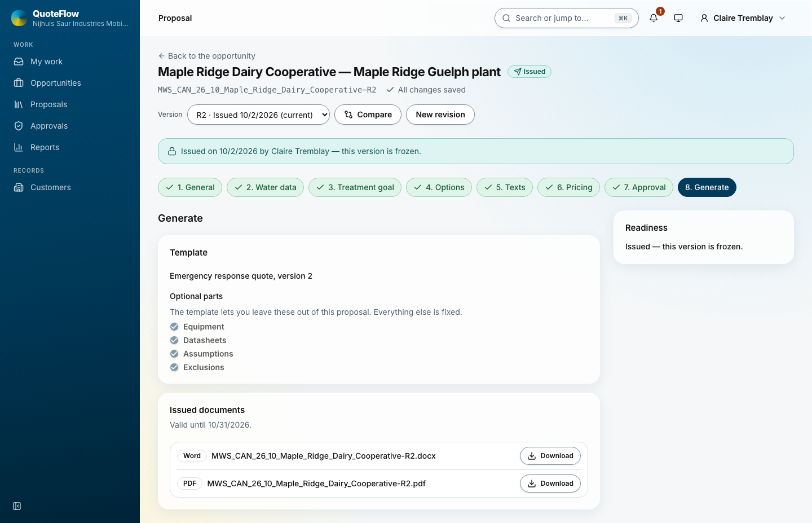
Task: Toggle the Datasheets optional part checkbox
Action: pyautogui.click(x=174, y=340)
